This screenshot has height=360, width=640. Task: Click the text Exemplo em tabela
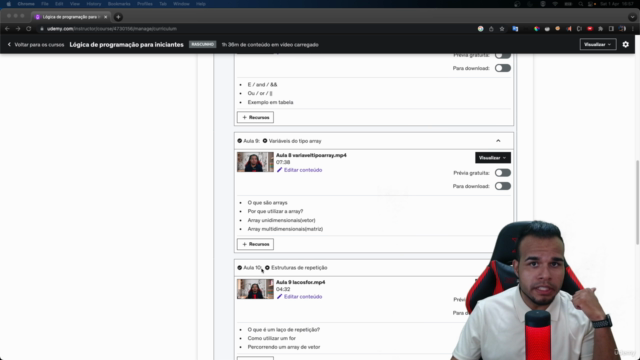click(270, 102)
